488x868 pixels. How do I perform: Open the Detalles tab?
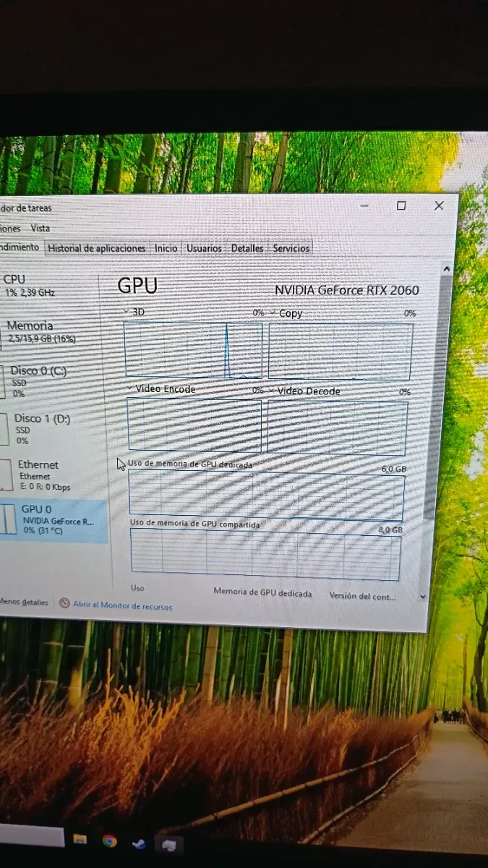[247, 248]
